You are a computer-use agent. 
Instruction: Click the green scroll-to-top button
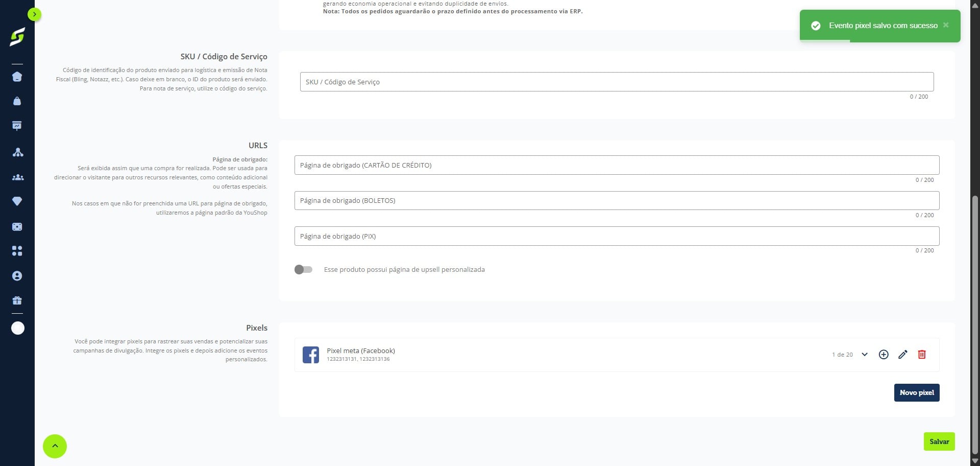tap(55, 446)
